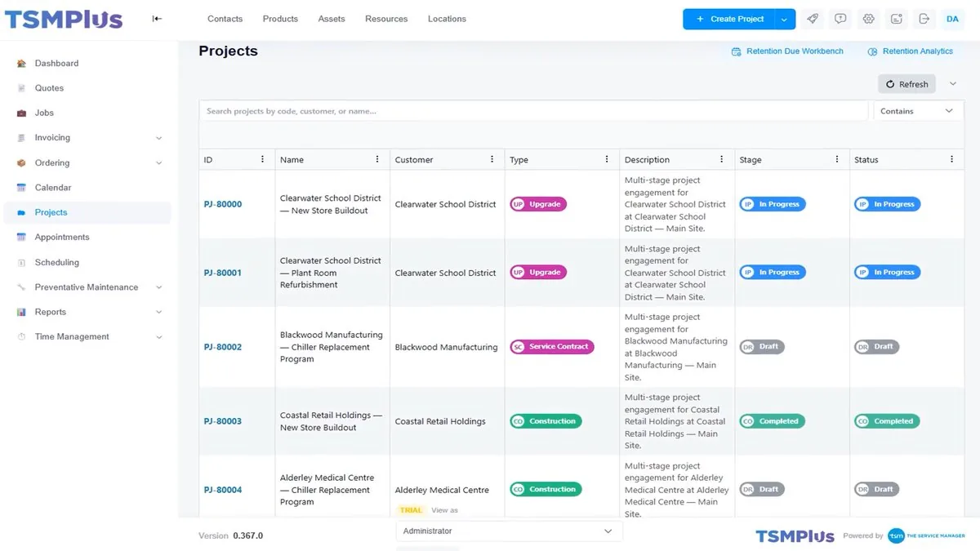Click the Jobs briefcase icon
This screenshot has height=551, width=980.
pyautogui.click(x=21, y=113)
